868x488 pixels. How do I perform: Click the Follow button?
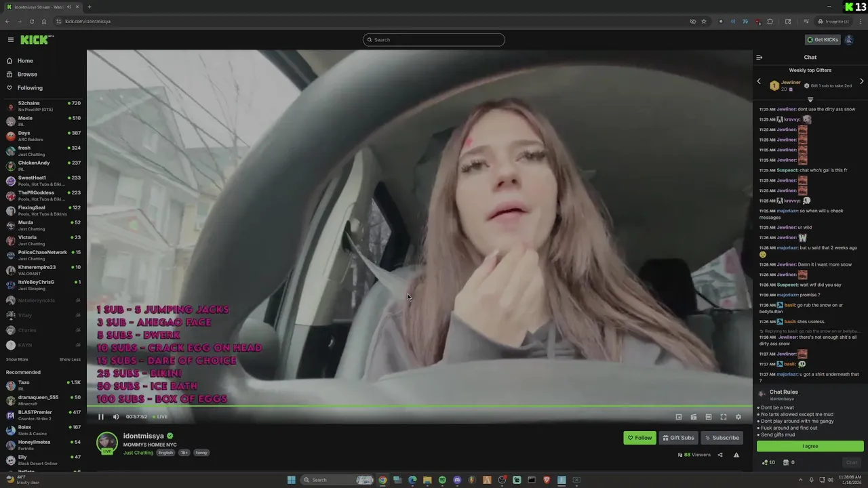639,438
